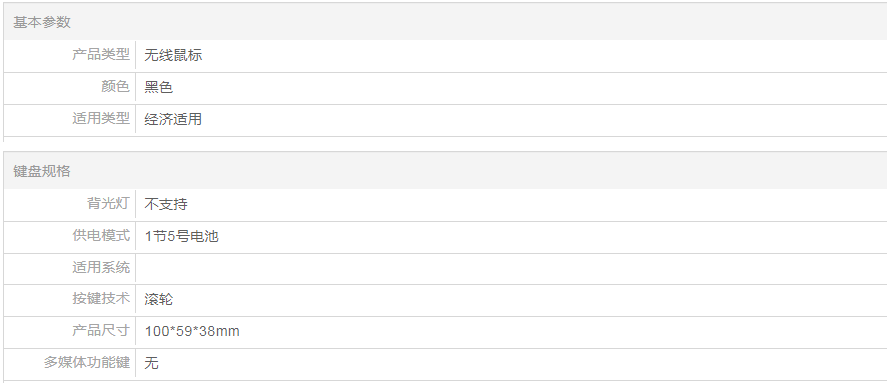Click the 适用类型 label

click(101, 119)
